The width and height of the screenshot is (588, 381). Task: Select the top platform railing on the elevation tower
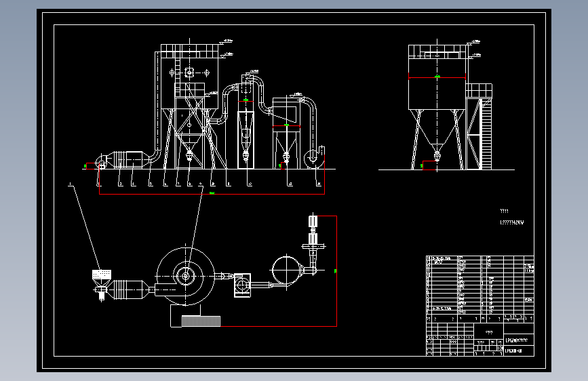coord(190,51)
